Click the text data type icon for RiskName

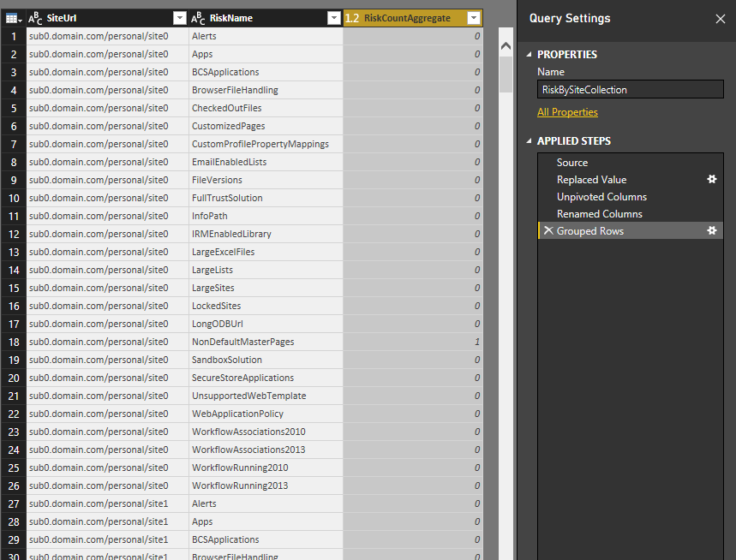coord(198,18)
